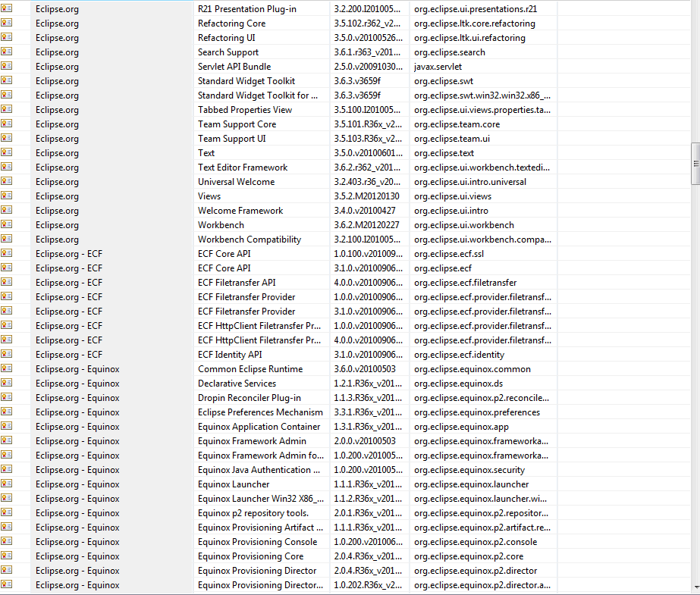The width and height of the screenshot is (700, 595).
Task: Click version '3.6.2.M20120227' cell
Action: 366,225
